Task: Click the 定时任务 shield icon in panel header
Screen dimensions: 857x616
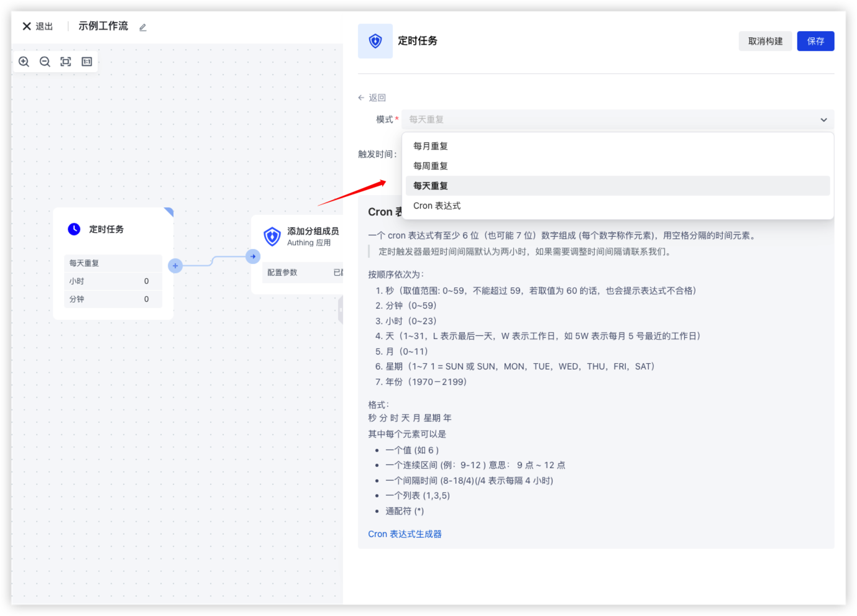Action: [375, 41]
